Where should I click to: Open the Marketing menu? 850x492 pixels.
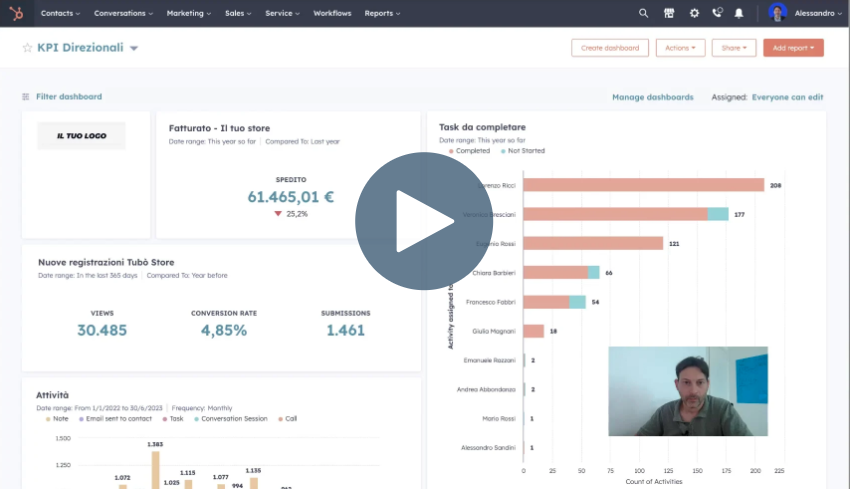[189, 13]
